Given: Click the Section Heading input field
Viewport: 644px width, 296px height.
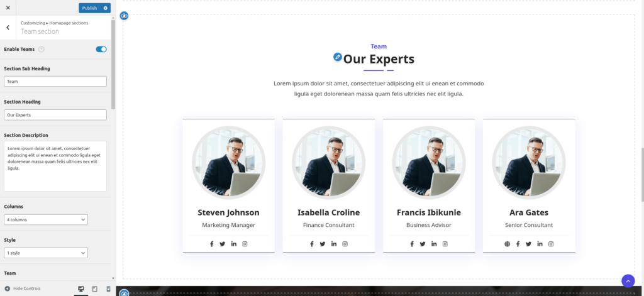Looking at the screenshot, I should click(x=55, y=115).
